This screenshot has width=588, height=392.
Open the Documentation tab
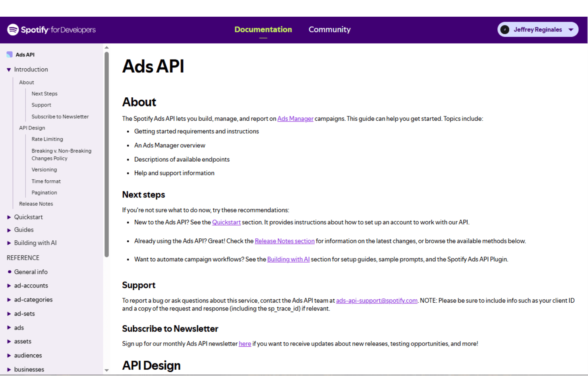(x=263, y=29)
